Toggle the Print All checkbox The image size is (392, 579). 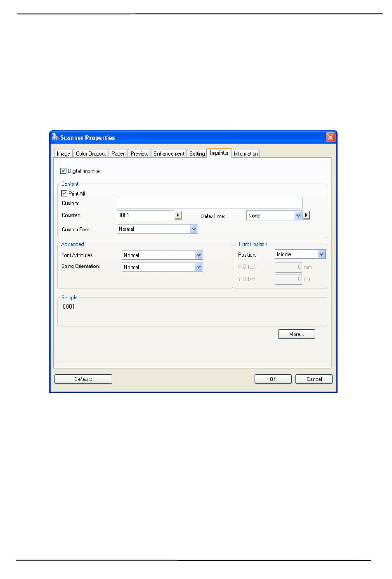[64, 194]
